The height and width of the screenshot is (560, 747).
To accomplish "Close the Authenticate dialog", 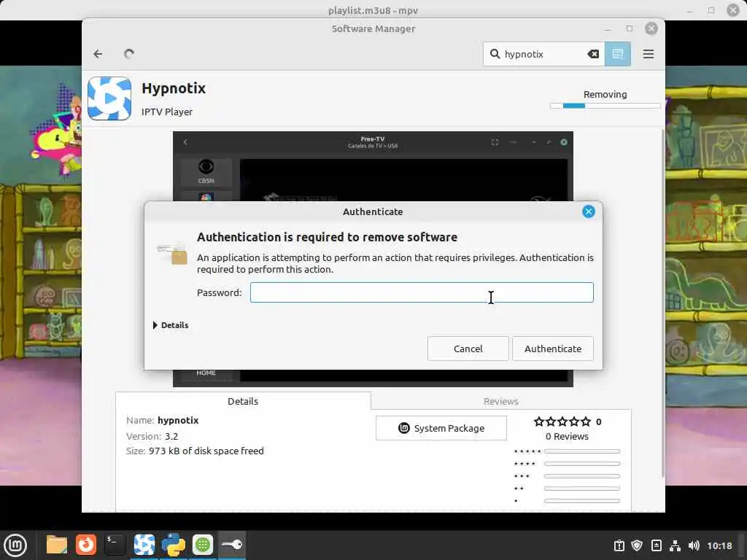I will point(589,211).
